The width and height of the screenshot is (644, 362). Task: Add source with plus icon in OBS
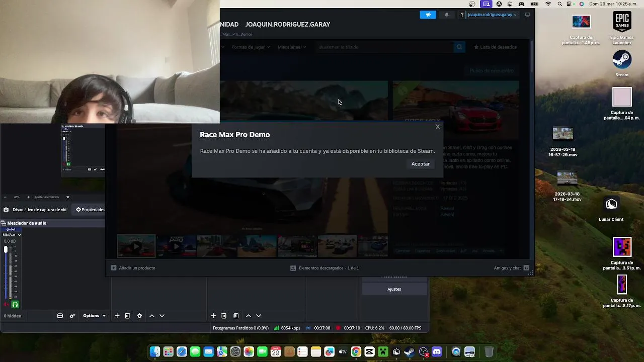[x=213, y=316]
